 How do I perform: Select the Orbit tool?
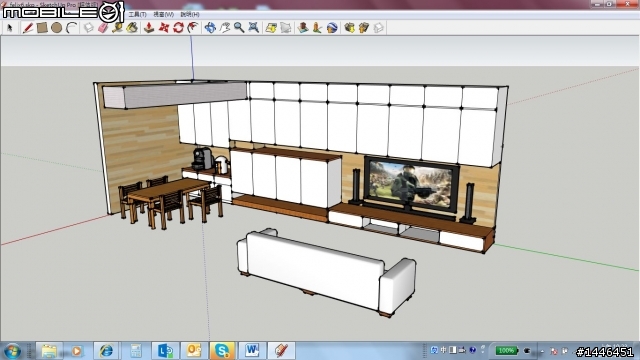[x=210, y=28]
